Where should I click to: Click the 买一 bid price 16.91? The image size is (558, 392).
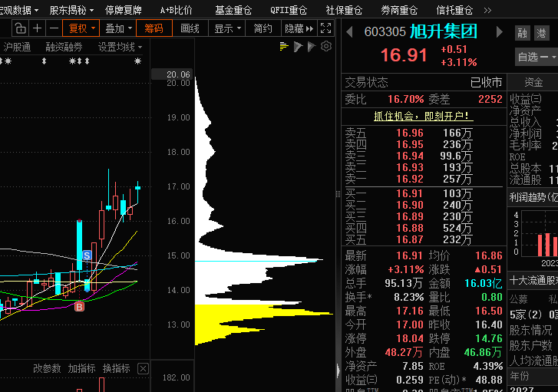[x=410, y=193]
